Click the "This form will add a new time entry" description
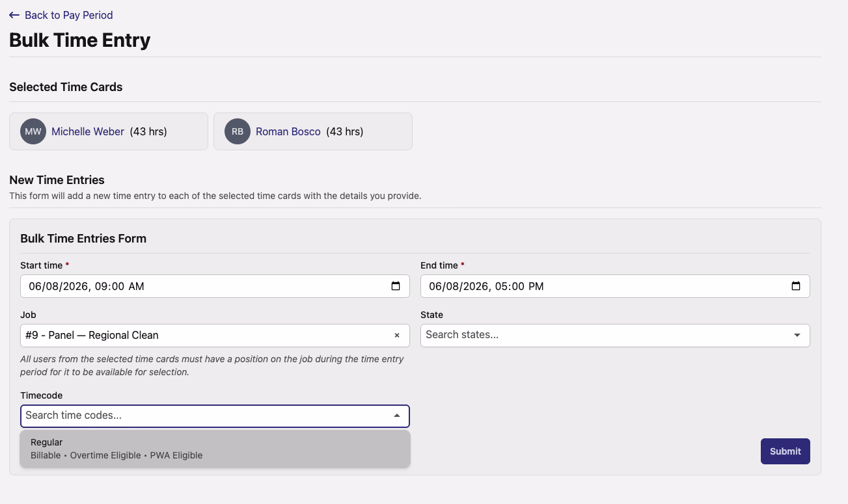Screen dimensions: 848x504 [215, 196]
